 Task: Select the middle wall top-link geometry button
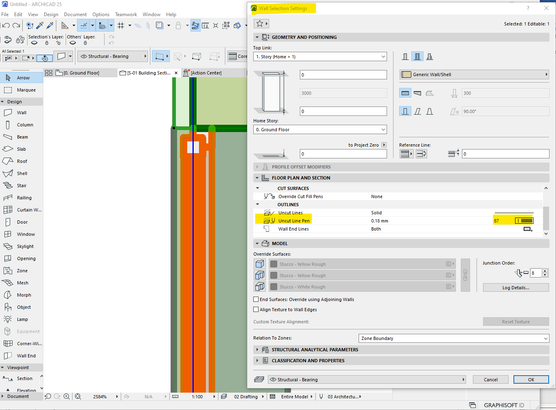coord(417,56)
